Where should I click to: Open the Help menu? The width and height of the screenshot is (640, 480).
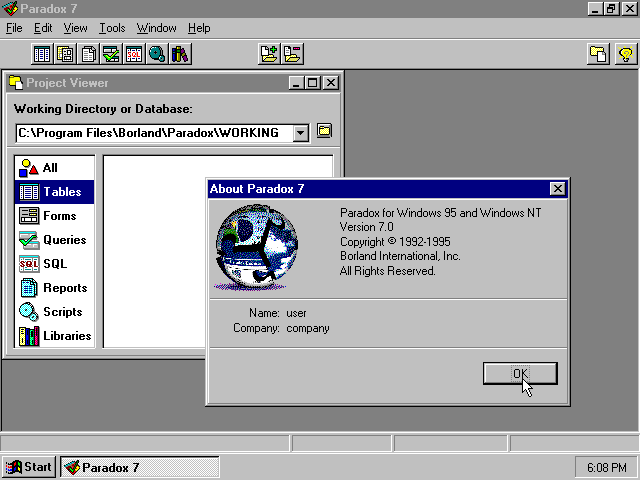point(199,28)
